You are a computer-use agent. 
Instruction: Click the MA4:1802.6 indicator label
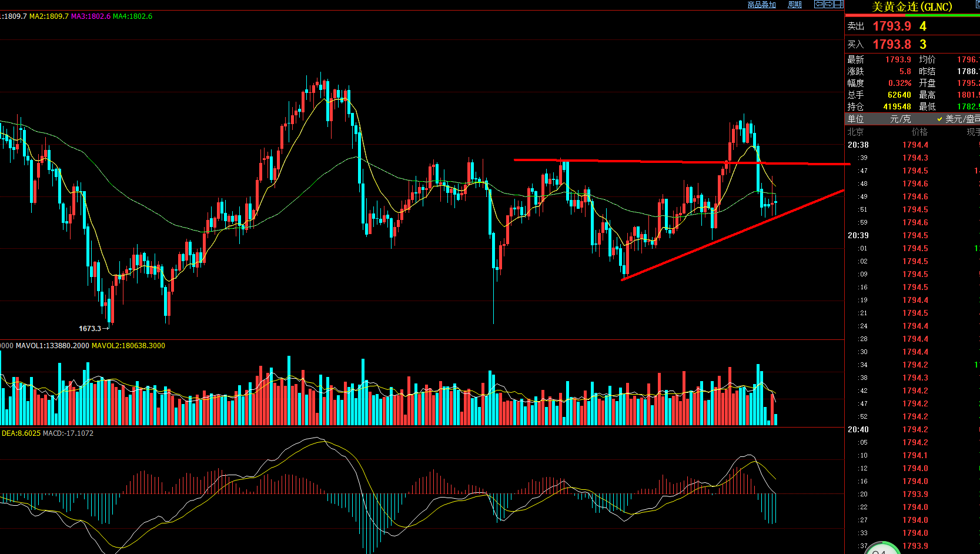tap(132, 16)
